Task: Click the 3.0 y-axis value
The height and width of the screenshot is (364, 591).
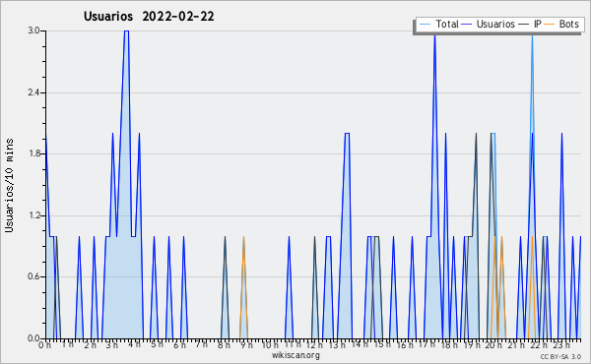Action: coord(33,30)
